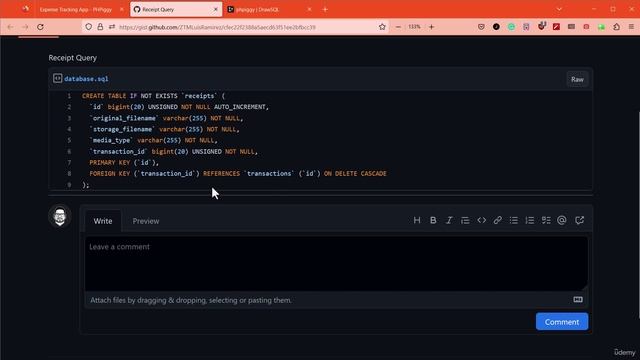Insert a heading in the comment editor
The width and height of the screenshot is (640, 360).
[417, 220]
